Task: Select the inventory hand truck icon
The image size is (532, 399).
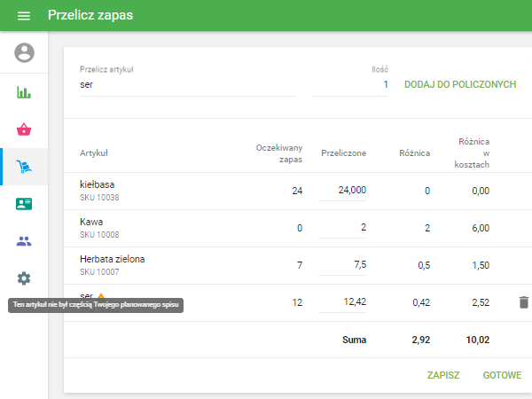Action: point(24,167)
